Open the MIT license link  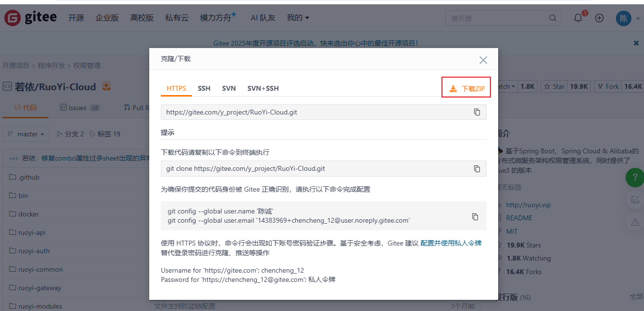click(x=512, y=231)
